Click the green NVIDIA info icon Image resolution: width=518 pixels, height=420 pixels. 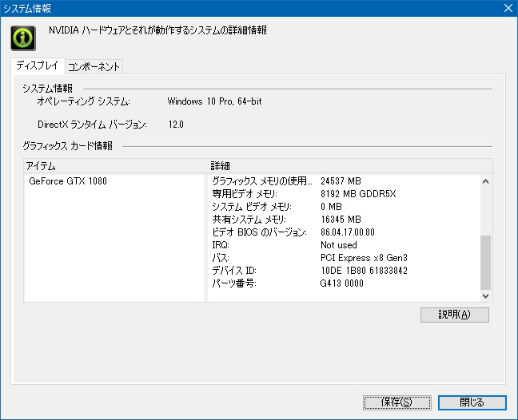[x=23, y=38]
